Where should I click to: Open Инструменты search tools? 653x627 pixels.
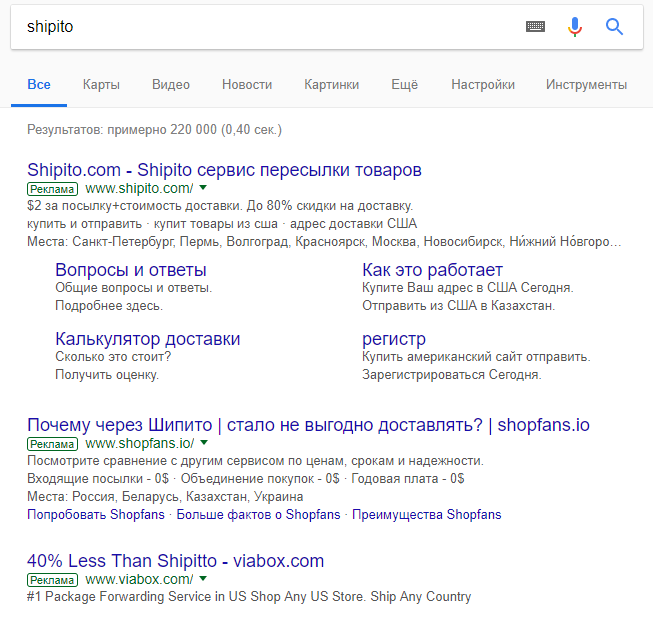tap(586, 85)
